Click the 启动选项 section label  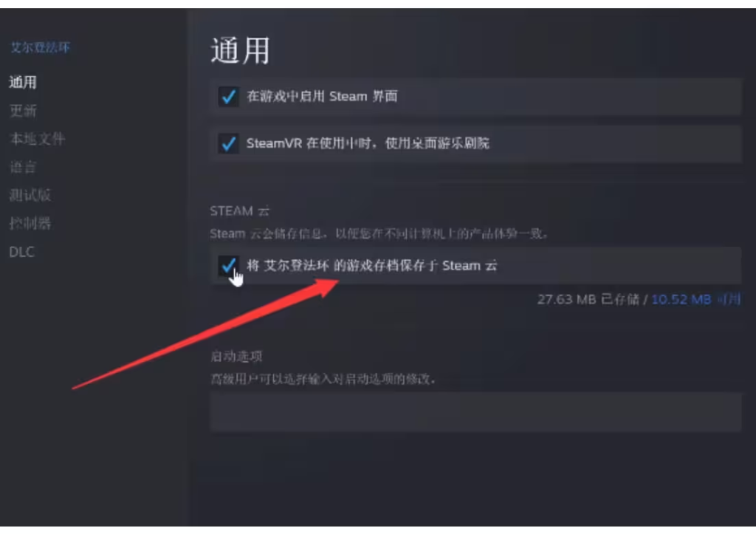[x=236, y=357]
